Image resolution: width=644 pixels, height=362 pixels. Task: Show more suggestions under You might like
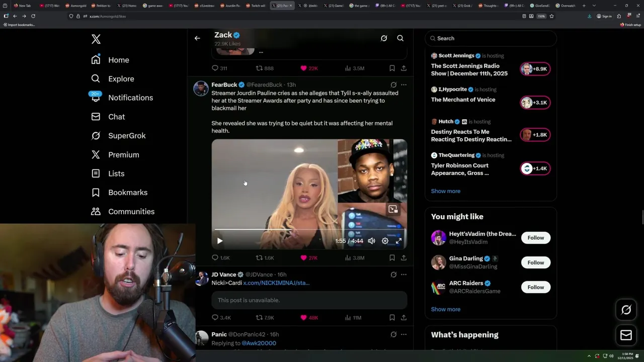(x=446, y=309)
